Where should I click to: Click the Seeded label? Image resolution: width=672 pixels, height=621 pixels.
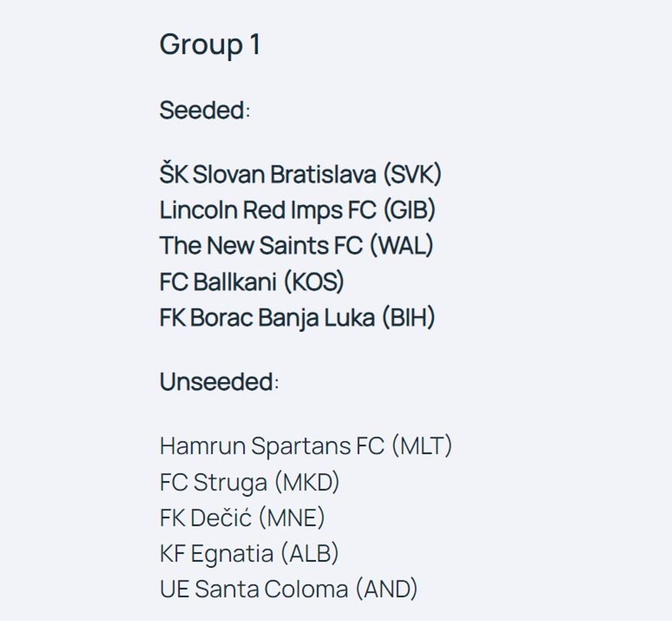[203, 110]
